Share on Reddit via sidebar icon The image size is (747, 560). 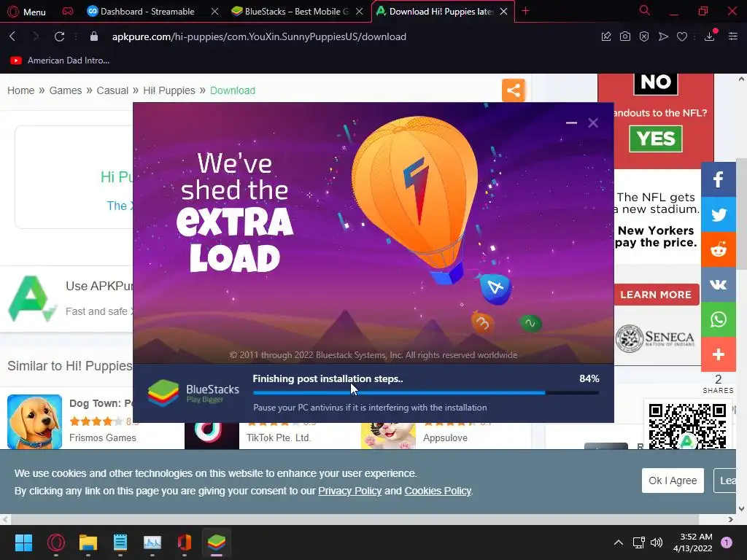coord(719,249)
